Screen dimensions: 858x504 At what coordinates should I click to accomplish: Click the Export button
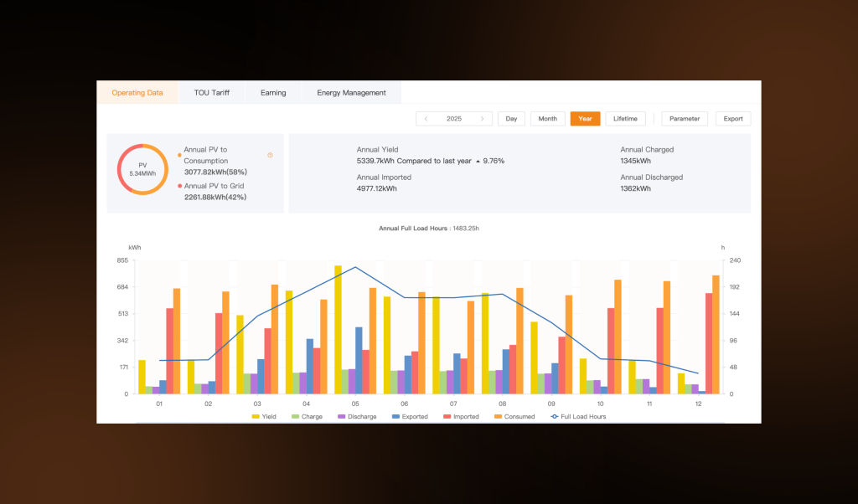[732, 118]
